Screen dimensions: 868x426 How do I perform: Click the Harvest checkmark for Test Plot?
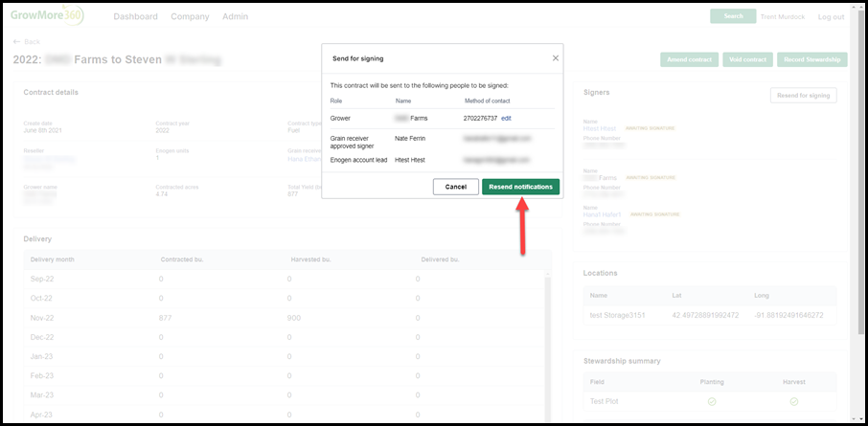793,402
